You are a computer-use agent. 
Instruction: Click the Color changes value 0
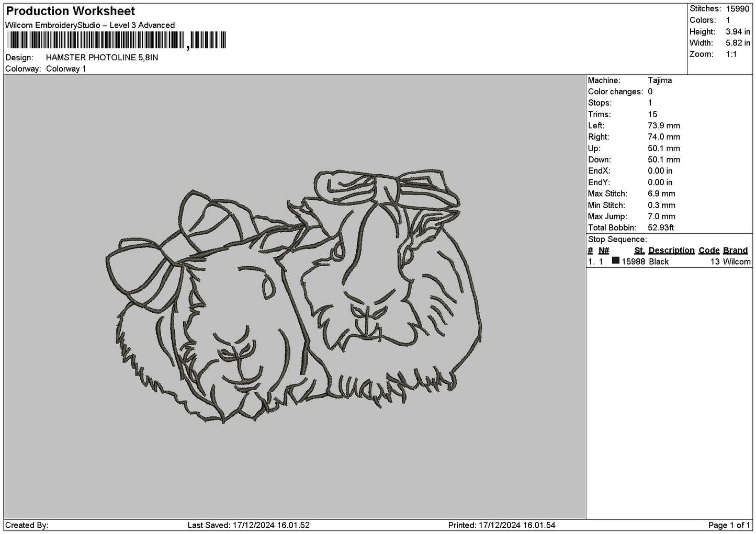[650, 92]
